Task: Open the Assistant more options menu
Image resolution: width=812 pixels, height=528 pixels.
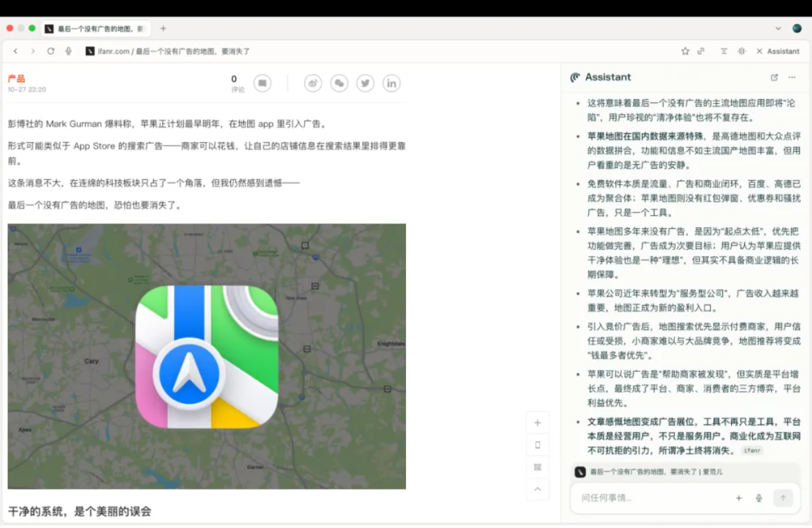Action: tap(792, 77)
